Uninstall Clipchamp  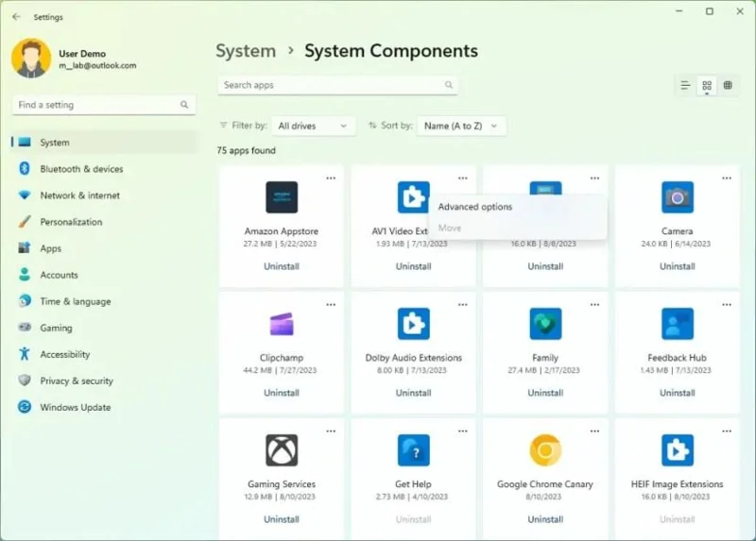pos(282,393)
